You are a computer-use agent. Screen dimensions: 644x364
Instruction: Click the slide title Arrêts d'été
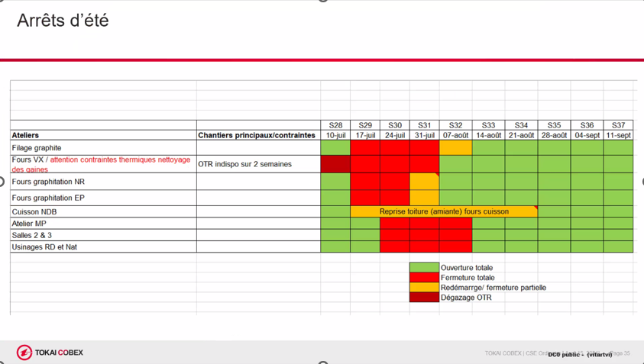63,21
